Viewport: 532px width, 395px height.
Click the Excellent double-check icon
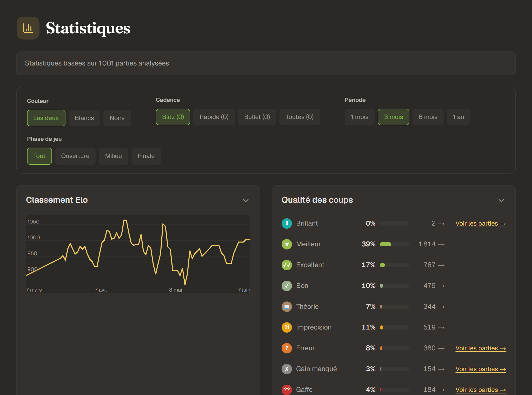pyautogui.click(x=287, y=265)
